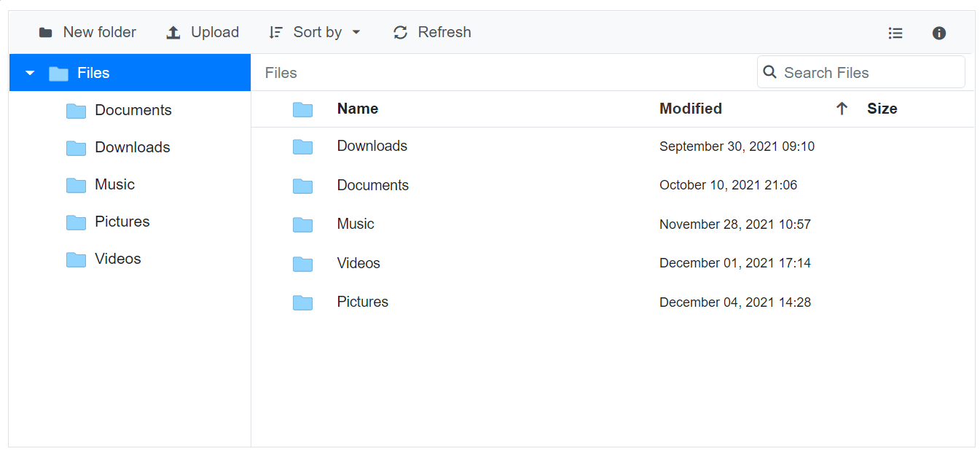Screen dimensions: 980x454
Task: Switch view using the list view icon
Action: click(x=895, y=33)
